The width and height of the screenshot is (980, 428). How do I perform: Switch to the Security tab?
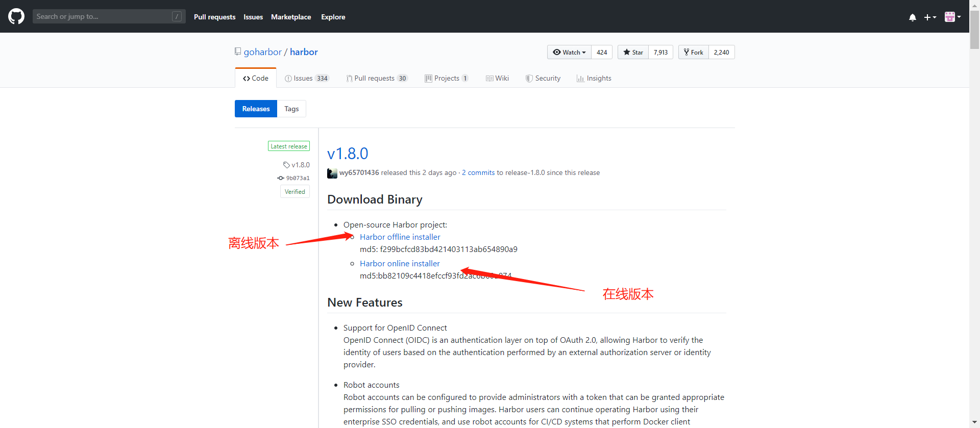pos(543,78)
